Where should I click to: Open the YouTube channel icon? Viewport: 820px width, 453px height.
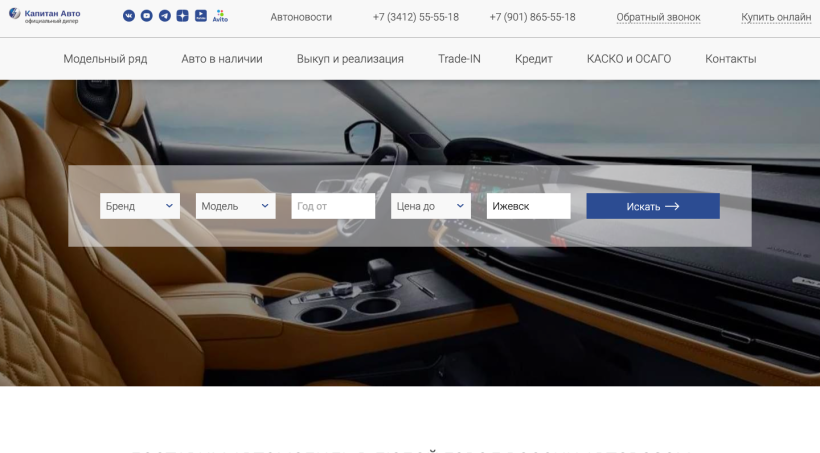146,16
